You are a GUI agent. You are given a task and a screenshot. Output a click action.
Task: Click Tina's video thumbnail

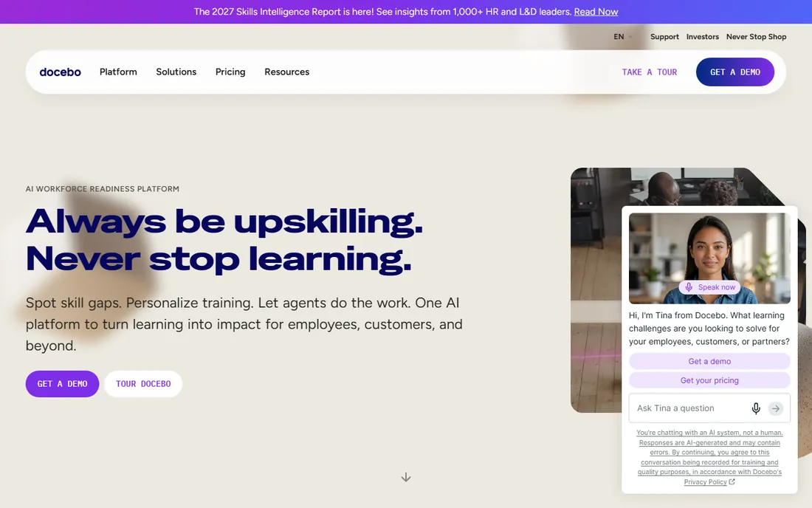(709, 258)
